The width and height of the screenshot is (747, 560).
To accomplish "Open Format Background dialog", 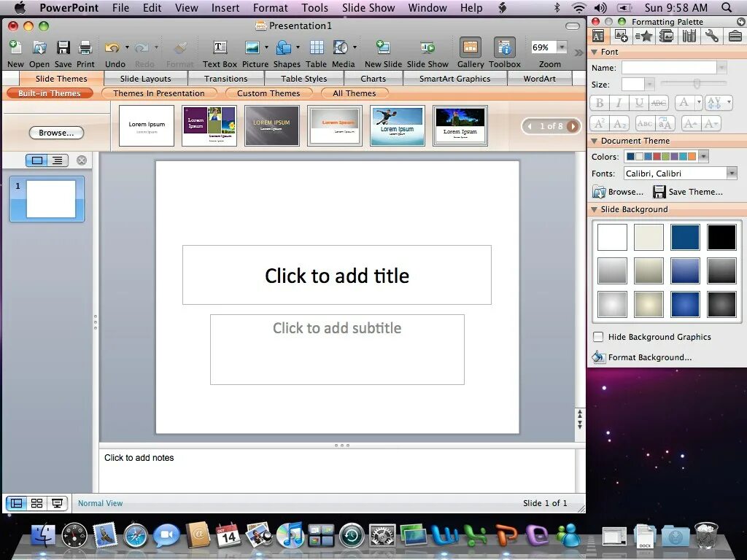I will coord(642,357).
